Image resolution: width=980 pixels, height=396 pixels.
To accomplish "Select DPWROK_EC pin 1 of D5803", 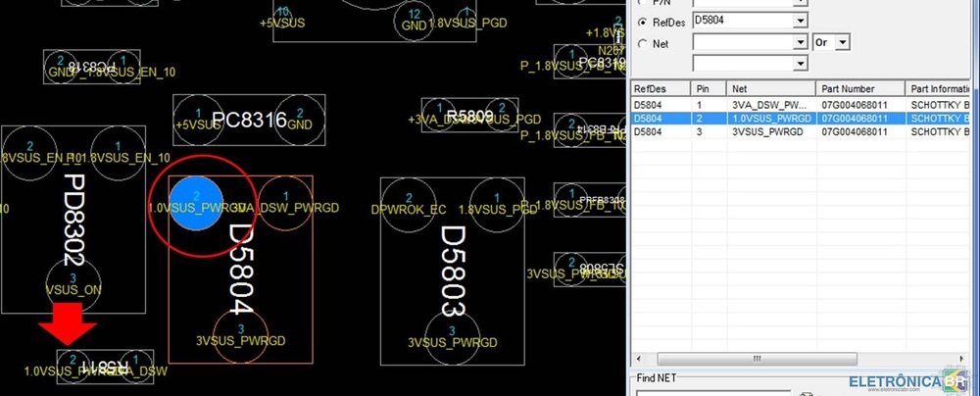I will click(408, 206).
